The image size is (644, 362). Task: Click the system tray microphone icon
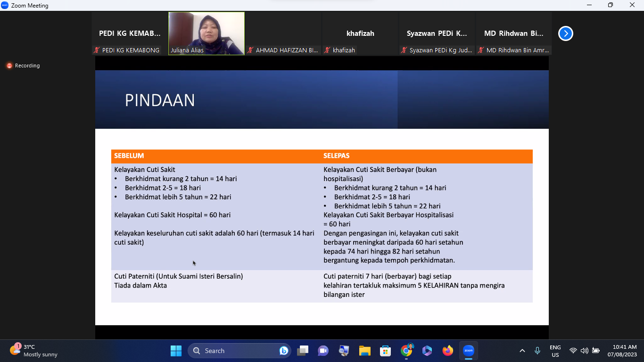pos(537,351)
